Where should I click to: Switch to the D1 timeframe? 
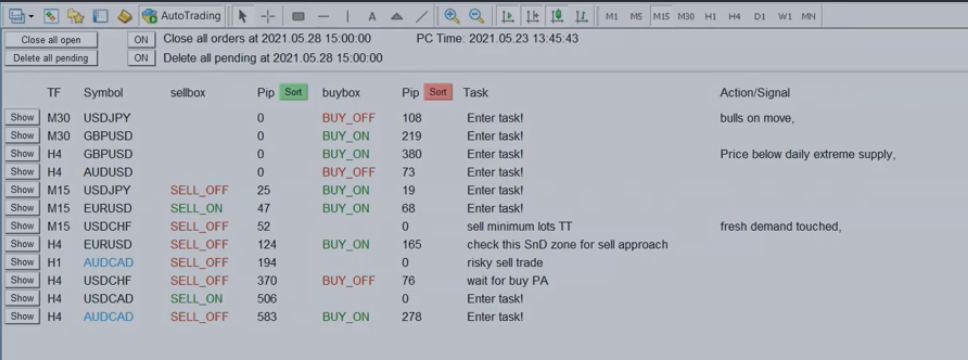[759, 17]
